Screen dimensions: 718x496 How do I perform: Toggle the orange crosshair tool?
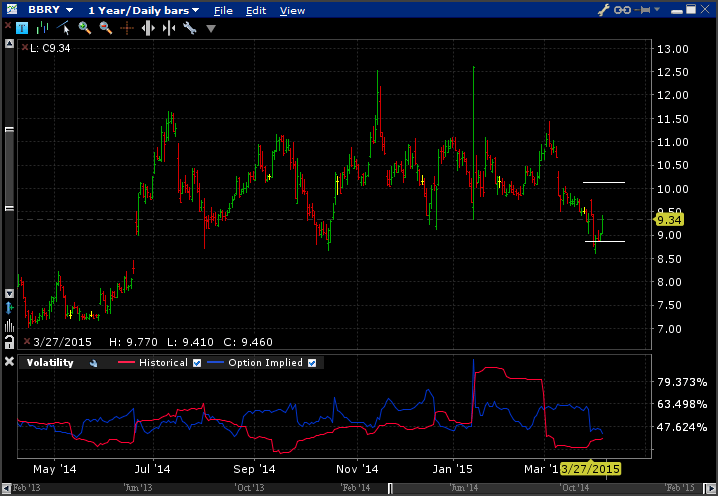(x=127, y=28)
